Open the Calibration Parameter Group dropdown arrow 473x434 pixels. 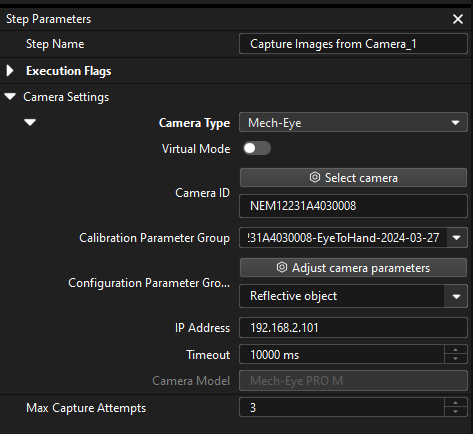(457, 238)
